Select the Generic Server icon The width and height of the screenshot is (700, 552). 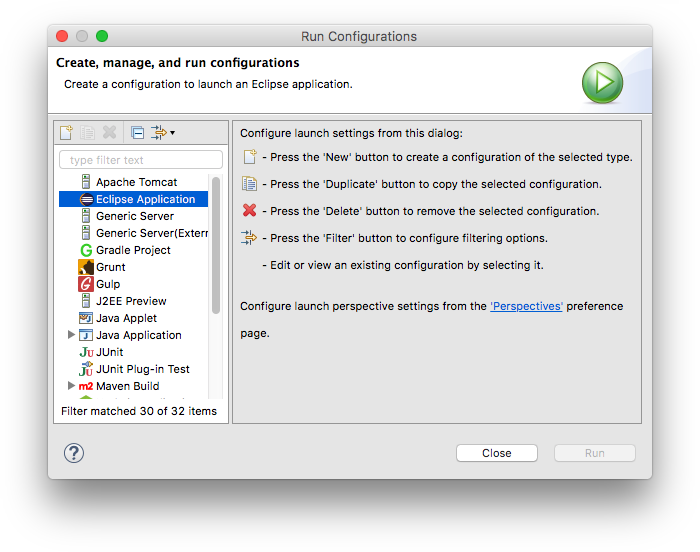[86, 216]
